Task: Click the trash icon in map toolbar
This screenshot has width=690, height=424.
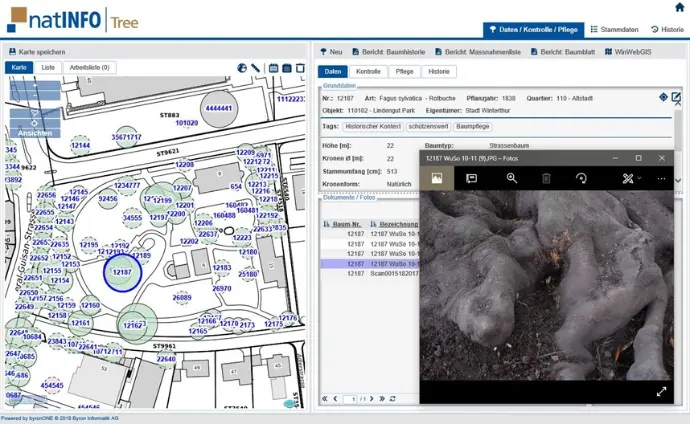Action: (300, 68)
